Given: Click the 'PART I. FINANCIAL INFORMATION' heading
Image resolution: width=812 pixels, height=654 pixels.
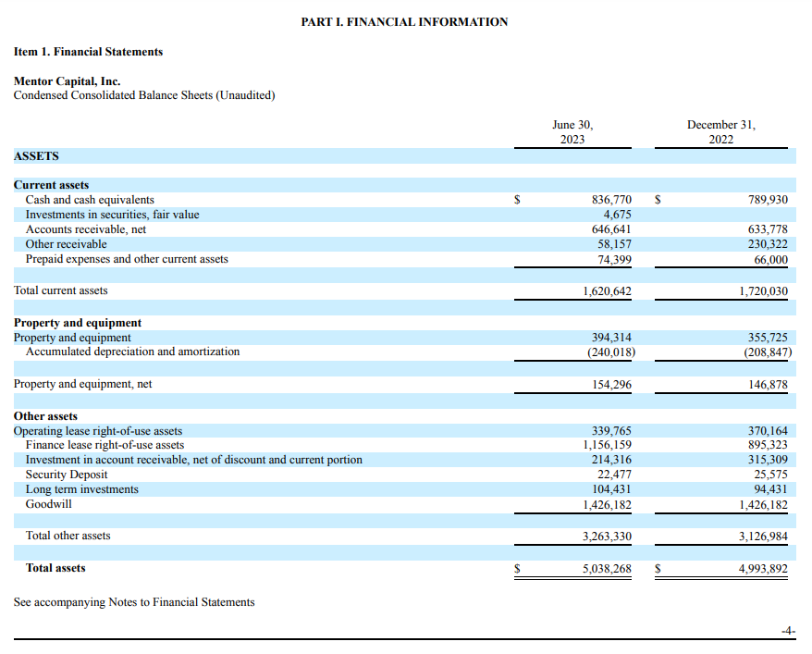Looking at the screenshot, I should [404, 22].
